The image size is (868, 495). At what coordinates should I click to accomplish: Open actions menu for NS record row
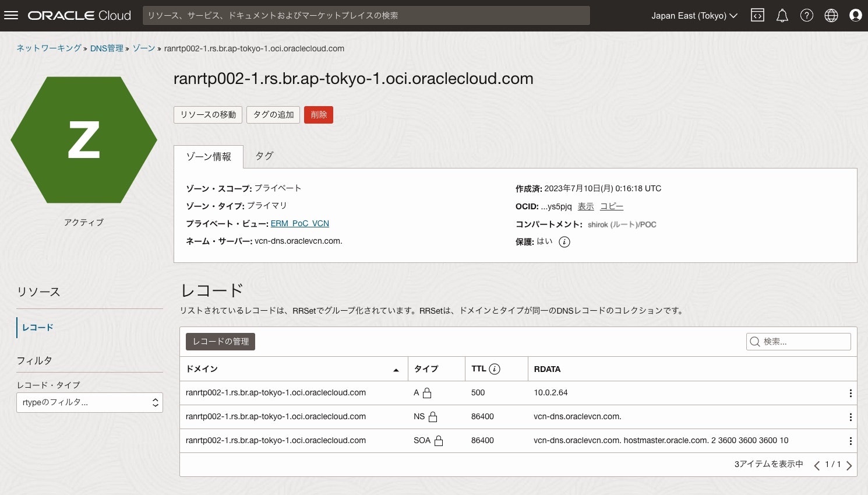tap(851, 417)
